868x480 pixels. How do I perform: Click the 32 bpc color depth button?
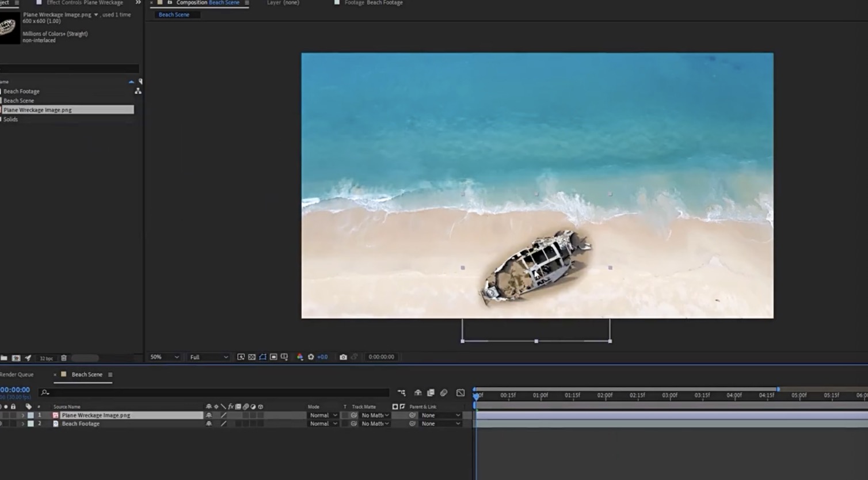(46, 358)
